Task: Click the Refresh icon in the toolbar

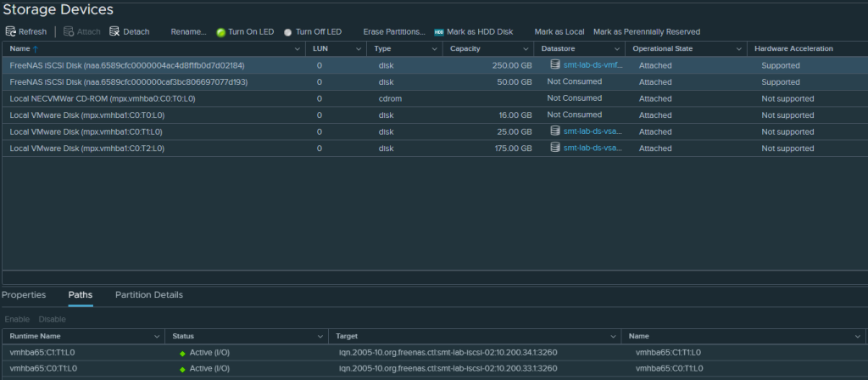Action: tap(10, 31)
